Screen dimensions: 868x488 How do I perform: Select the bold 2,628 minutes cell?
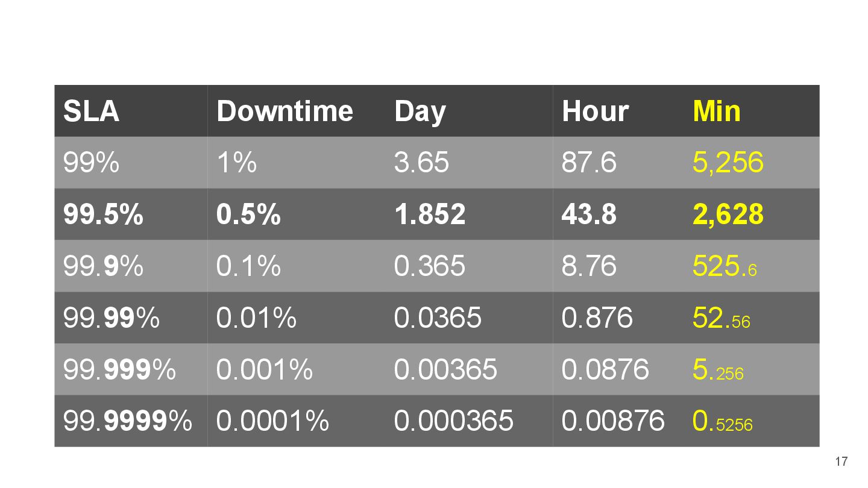click(x=728, y=215)
